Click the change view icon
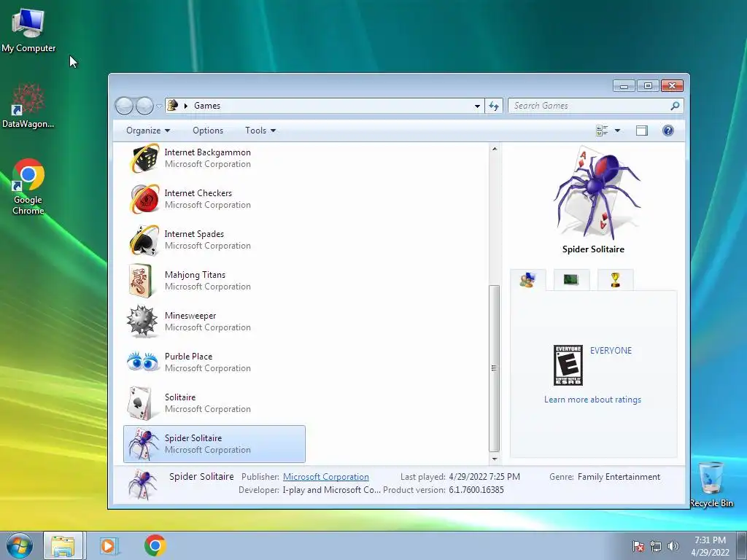The height and width of the screenshot is (560, 747). [602, 131]
